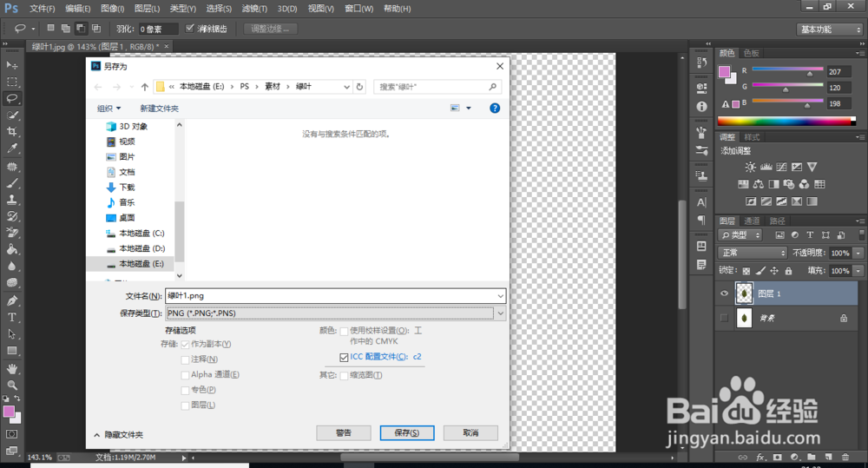
Task: Collapse folders with Hide Folders expander
Action: point(118,435)
